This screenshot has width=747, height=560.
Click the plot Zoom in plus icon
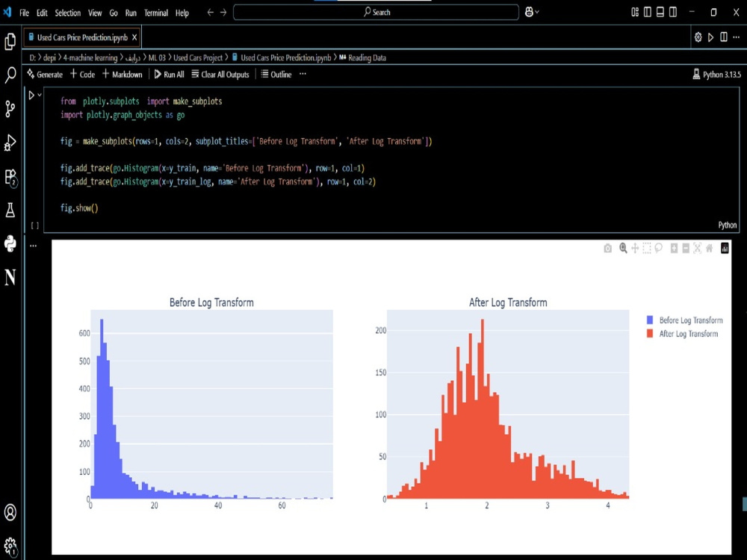pyautogui.click(x=674, y=248)
